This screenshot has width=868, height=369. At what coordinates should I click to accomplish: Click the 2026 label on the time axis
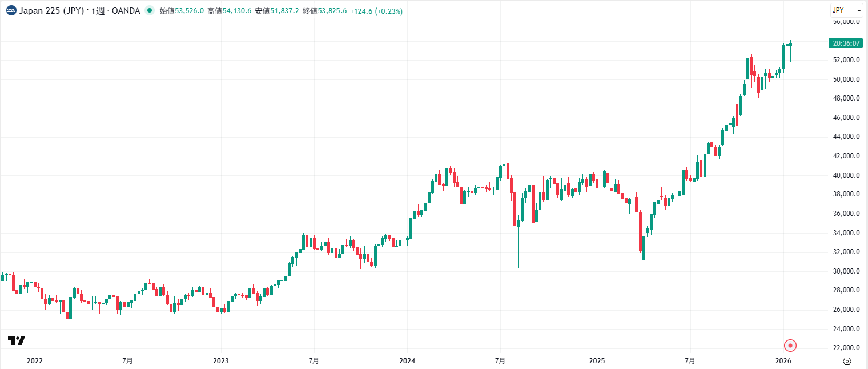click(783, 360)
